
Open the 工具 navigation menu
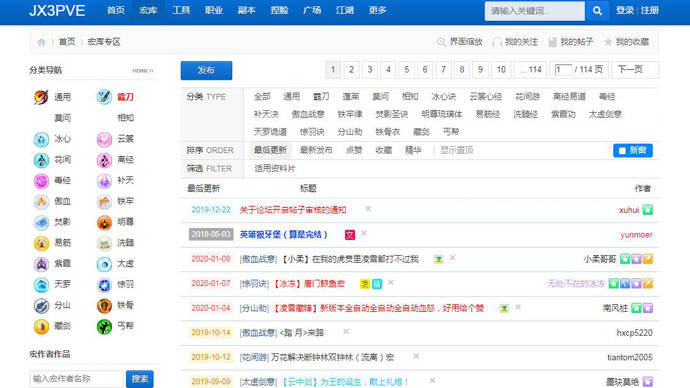coord(181,10)
